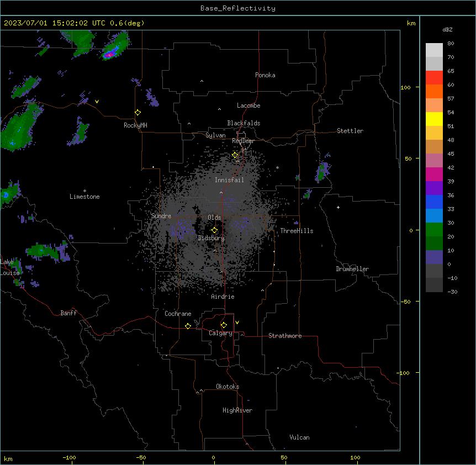Click the Sundre label
This screenshot has height=465, width=476.
(161, 216)
